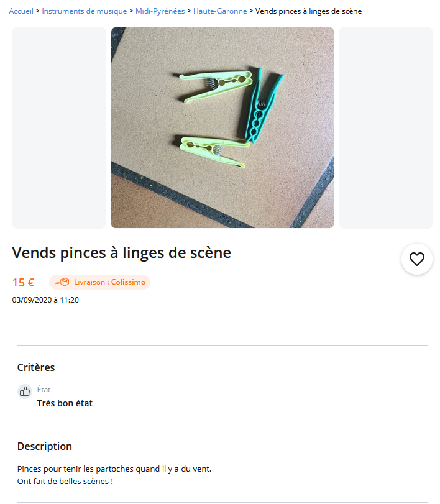This screenshot has height=504, width=440.
Task: Click the 15 € price
Action: [24, 283]
